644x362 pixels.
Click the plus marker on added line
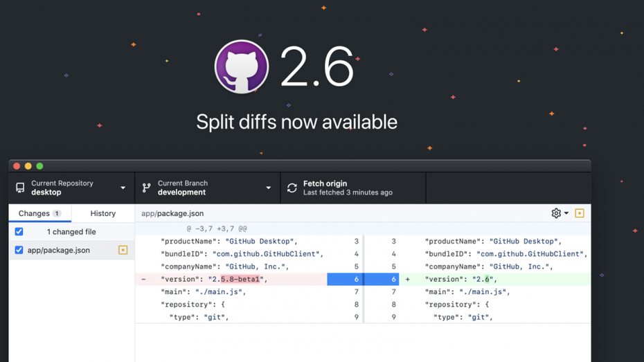[407, 279]
